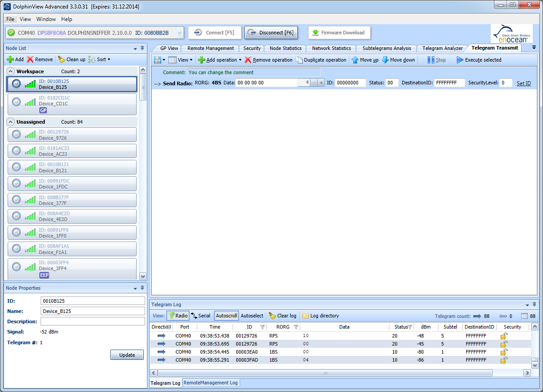Open the Add operation dropdown arrow

click(240, 60)
